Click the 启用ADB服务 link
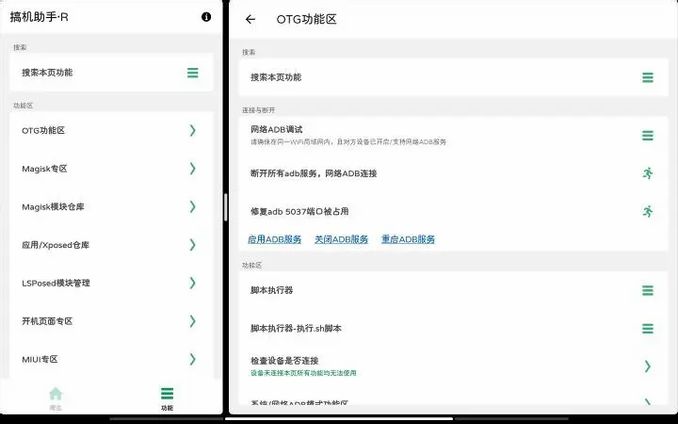 click(274, 240)
